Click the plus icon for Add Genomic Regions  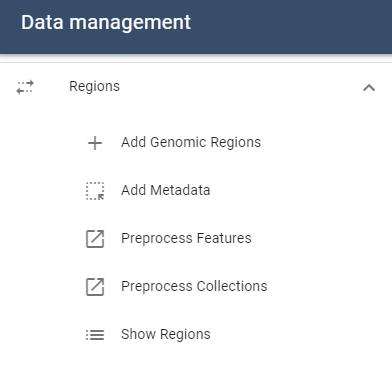pos(95,143)
